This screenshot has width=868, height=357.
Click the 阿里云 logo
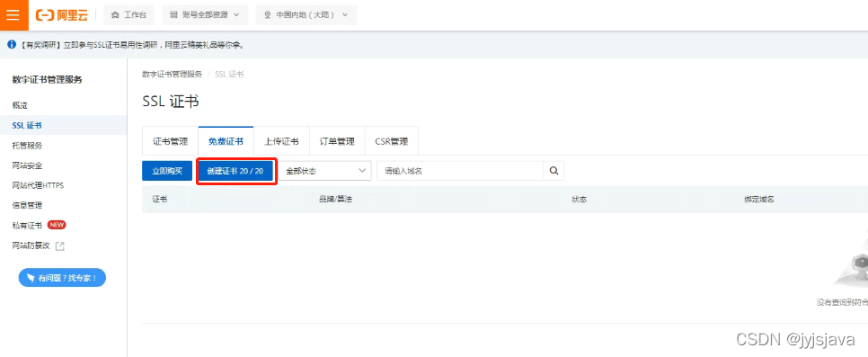pos(61,15)
